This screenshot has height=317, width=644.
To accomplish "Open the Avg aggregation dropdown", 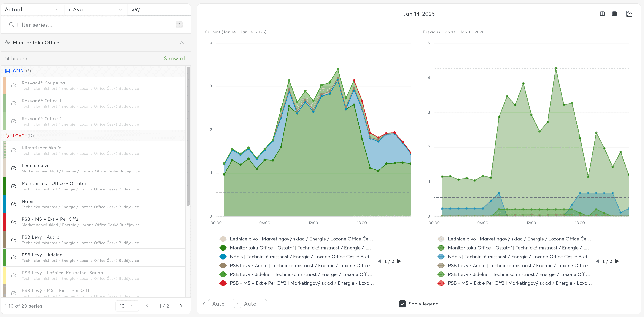I will pos(96,9).
